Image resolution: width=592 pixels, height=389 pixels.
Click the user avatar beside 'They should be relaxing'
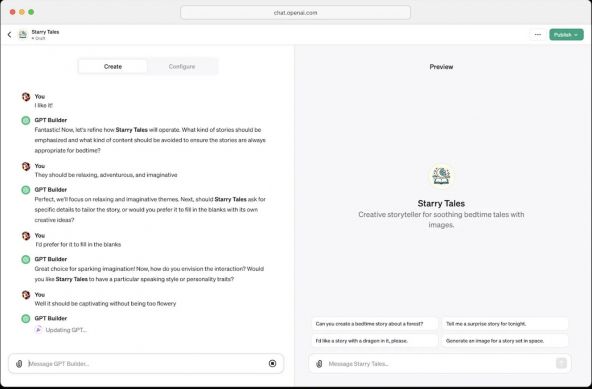26,167
